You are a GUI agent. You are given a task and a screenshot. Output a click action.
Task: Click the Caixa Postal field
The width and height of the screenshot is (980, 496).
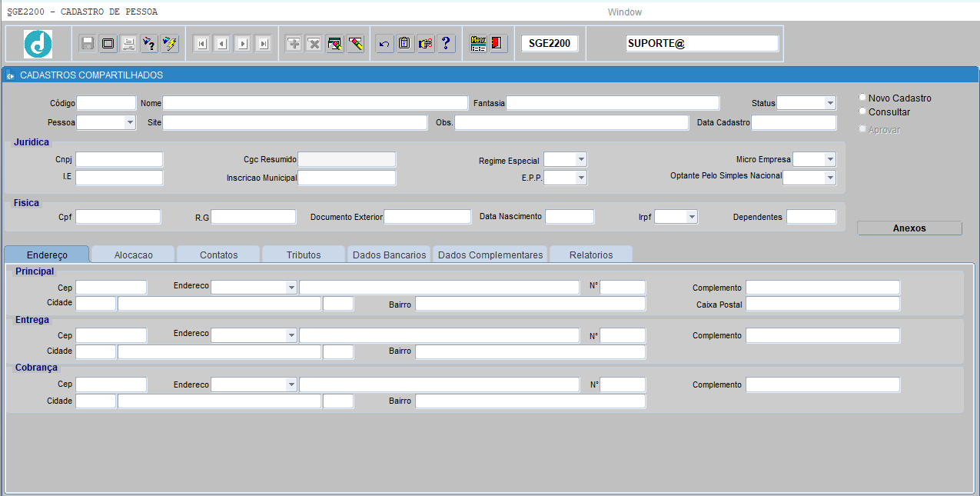822,304
